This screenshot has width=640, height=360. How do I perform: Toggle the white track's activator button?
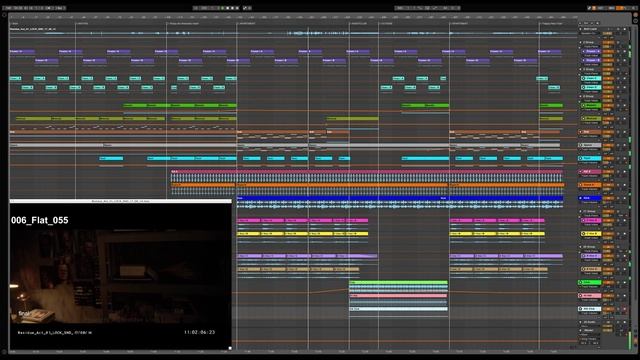click(608, 309)
